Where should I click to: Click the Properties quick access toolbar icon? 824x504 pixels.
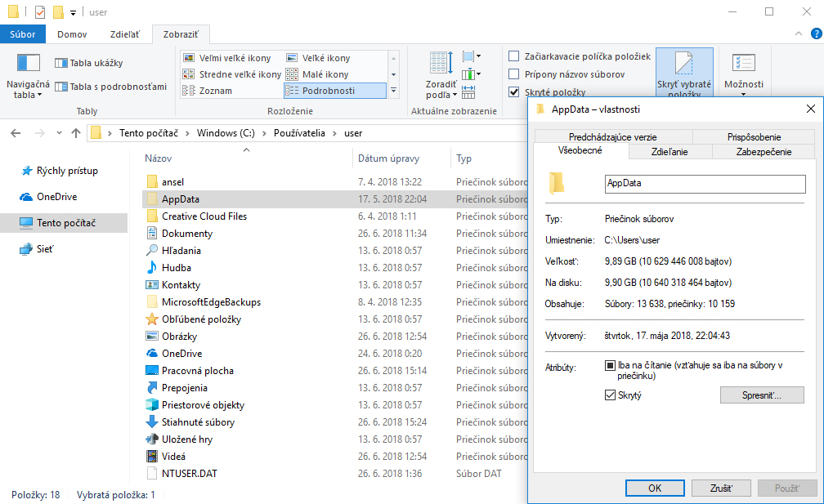40,11
